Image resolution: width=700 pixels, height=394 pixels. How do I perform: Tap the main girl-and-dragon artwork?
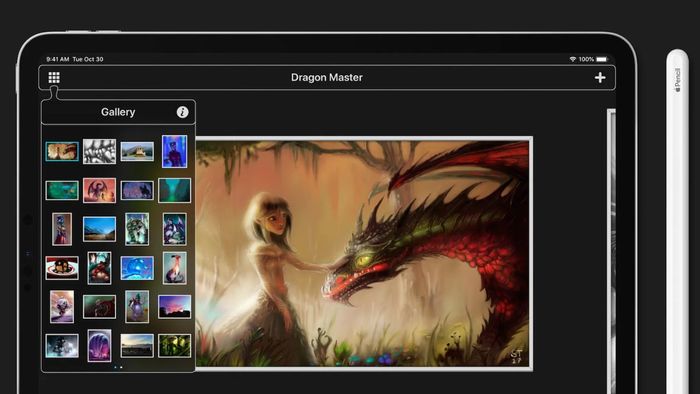(x=364, y=253)
